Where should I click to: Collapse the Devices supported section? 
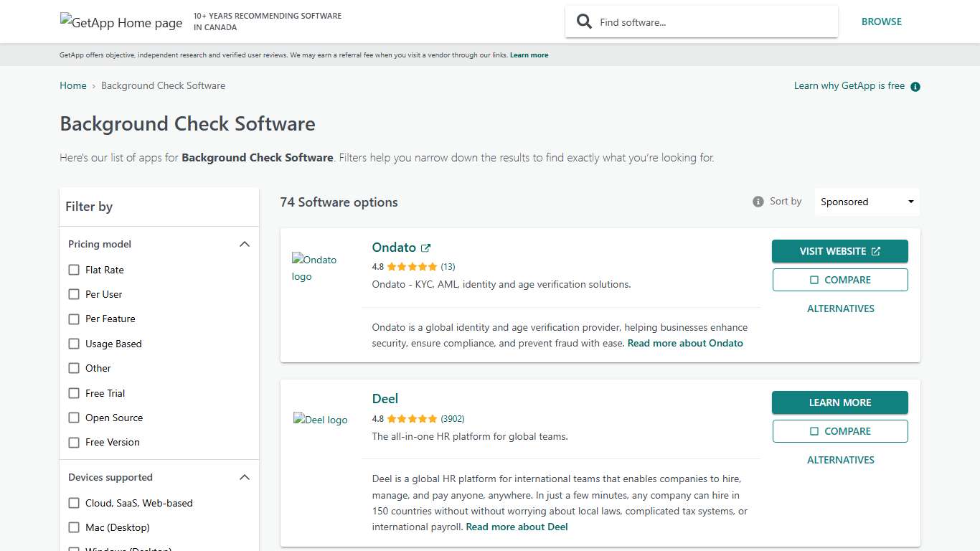coord(245,477)
